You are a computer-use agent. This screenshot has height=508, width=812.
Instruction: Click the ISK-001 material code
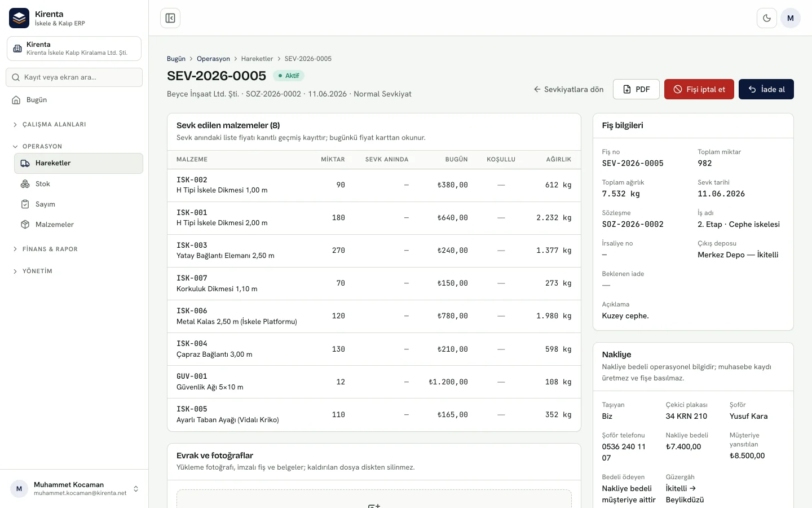pyautogui.click(x=192, y=213)
